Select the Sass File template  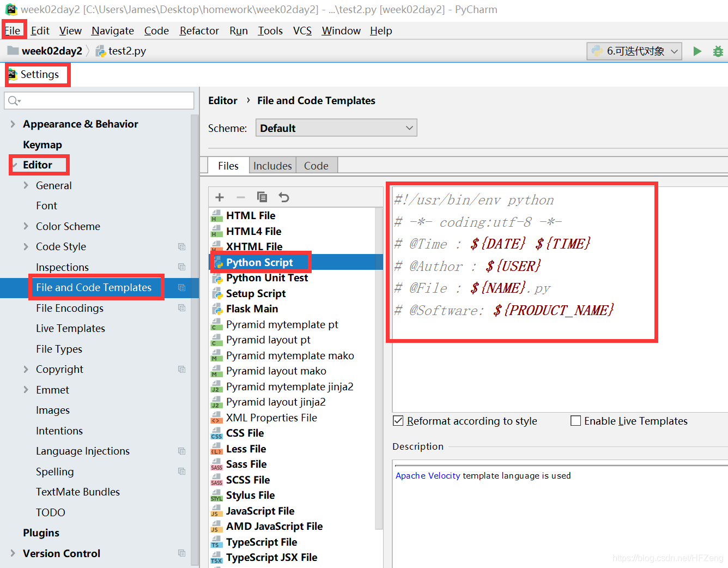pyautogui.click(x=246, y=464)
